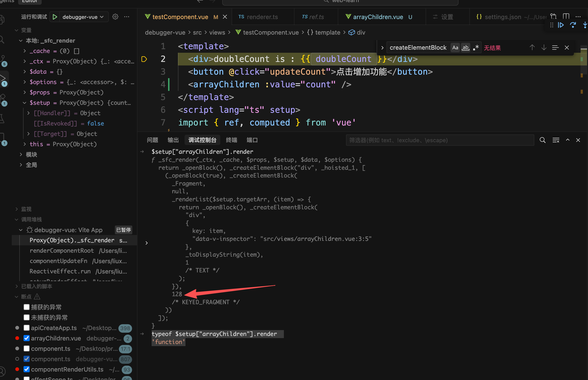Grab the debug toolbar drag handle
Screen dimensions: 588x380
[x=552, y=25]
